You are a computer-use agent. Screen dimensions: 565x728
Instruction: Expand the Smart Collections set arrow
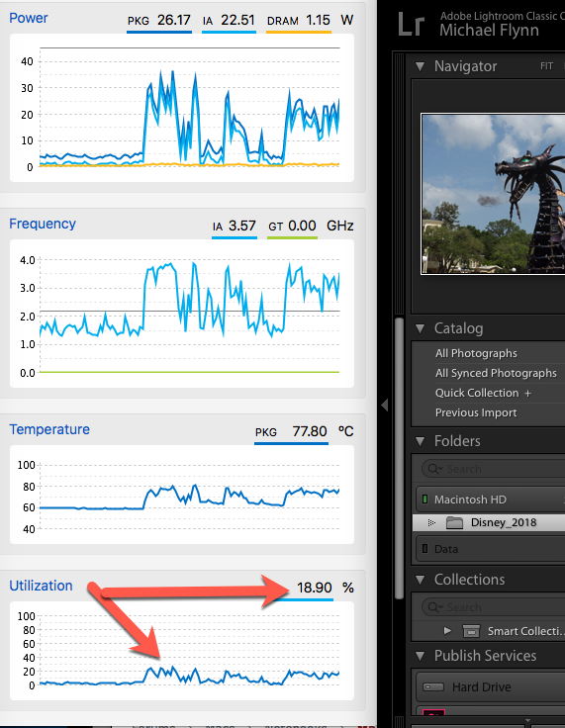pyautogui.click(x=447, y=630)
